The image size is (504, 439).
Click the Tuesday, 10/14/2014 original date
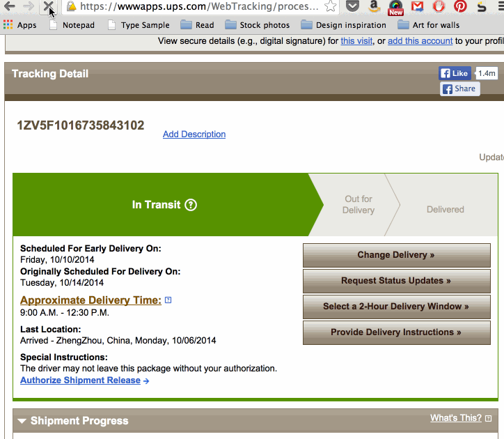(x=62, y=283)
